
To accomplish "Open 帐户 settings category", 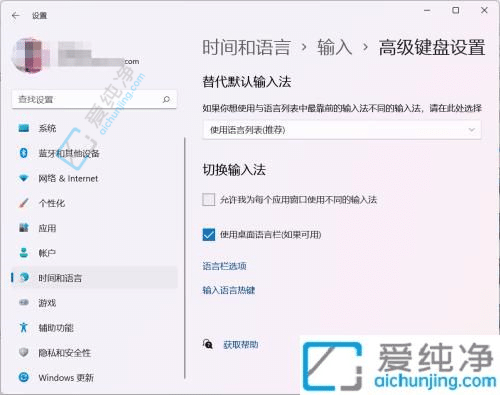I will click(94, 253).
